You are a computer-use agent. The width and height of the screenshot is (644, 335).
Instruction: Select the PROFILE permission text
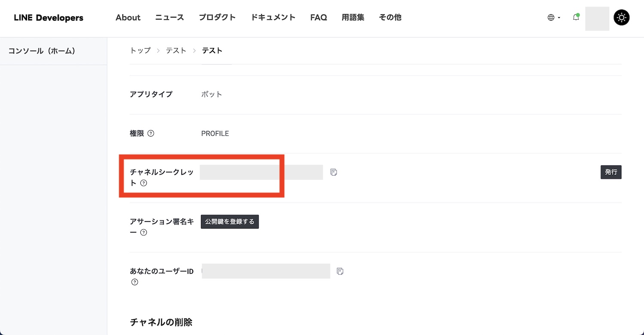pos(215,134)
